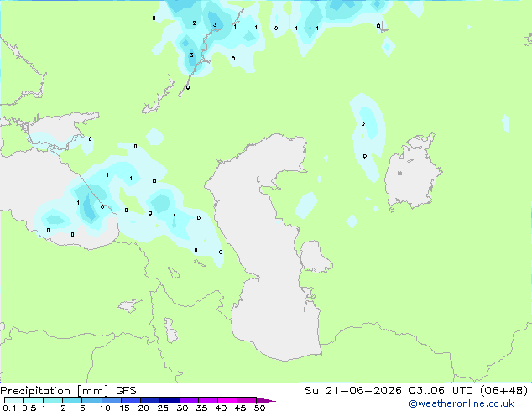Click the 0.1–0.5 mm legend color swatch

click(14, 400)
